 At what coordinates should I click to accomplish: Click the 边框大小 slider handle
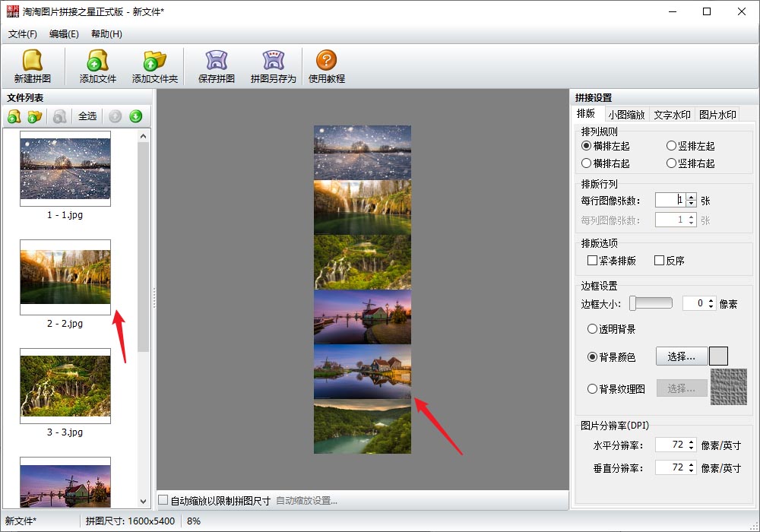pyautogui.click(x=632, y=303)
